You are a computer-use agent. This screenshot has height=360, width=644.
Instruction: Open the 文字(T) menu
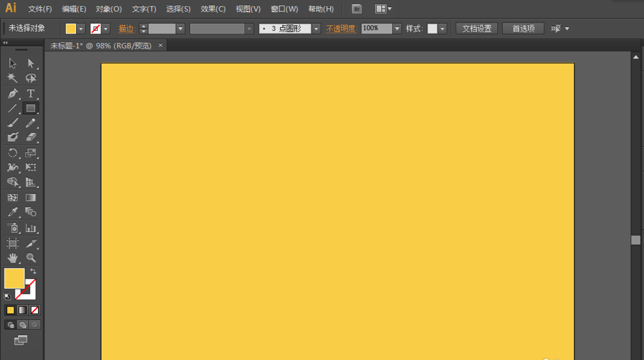pos(144,9)
